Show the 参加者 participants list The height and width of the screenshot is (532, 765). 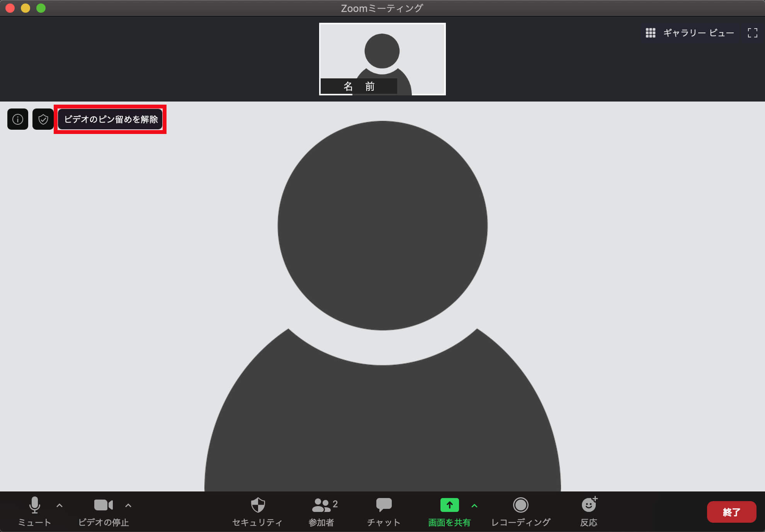coord(321,512)
